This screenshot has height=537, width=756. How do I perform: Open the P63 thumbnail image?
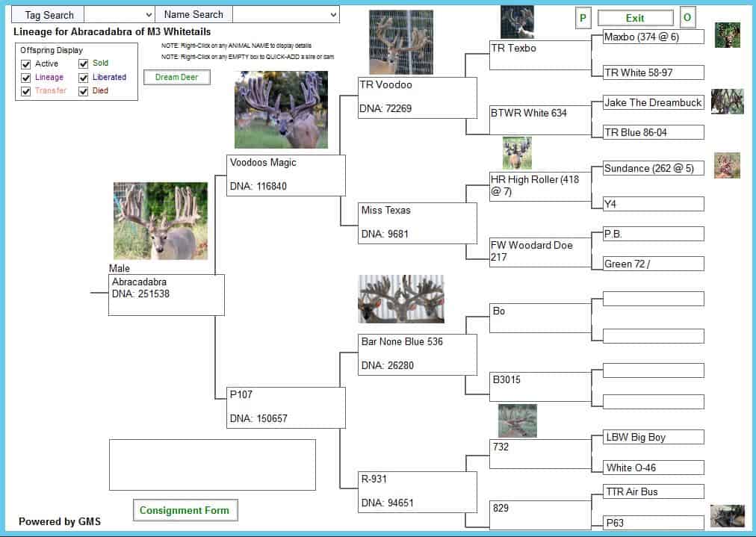click(x=727, y=516)
